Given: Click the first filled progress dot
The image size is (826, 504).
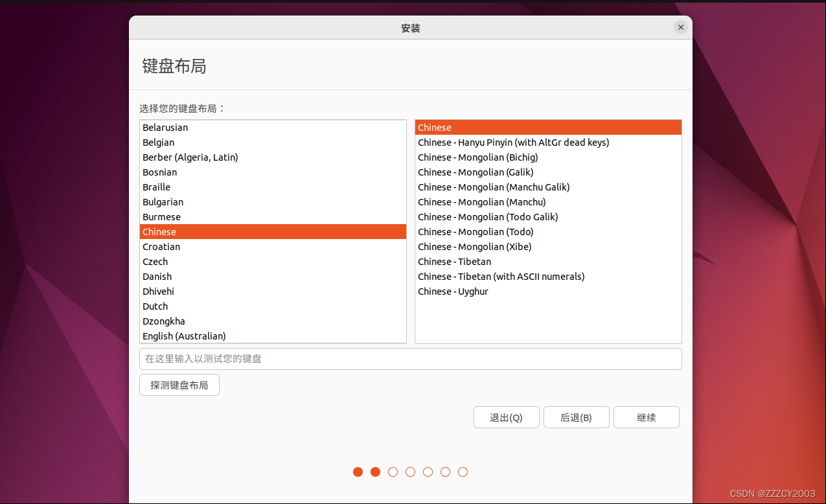Looking at the screenshot, I should click(358, 472).
